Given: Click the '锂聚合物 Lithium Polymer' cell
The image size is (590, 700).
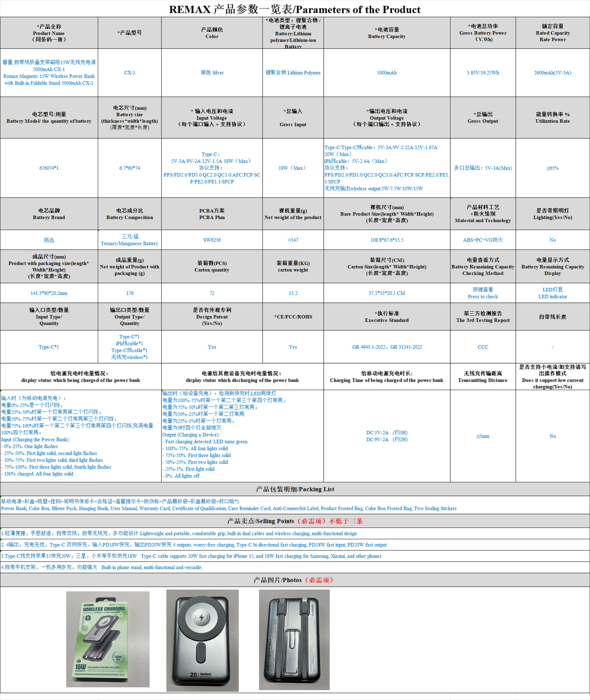Looking at the screenshot, I should click(x=293, y=73).
